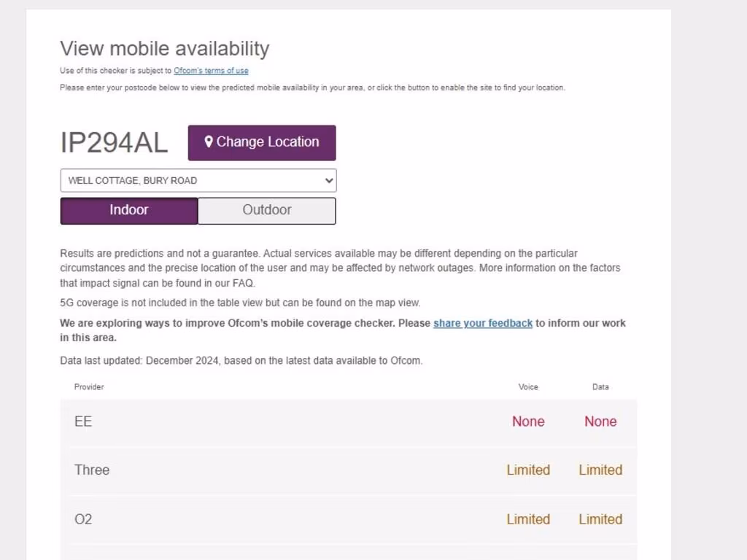
Task: Select the O2 provider name
Action: pyautogui.click(x=83, y=519)
